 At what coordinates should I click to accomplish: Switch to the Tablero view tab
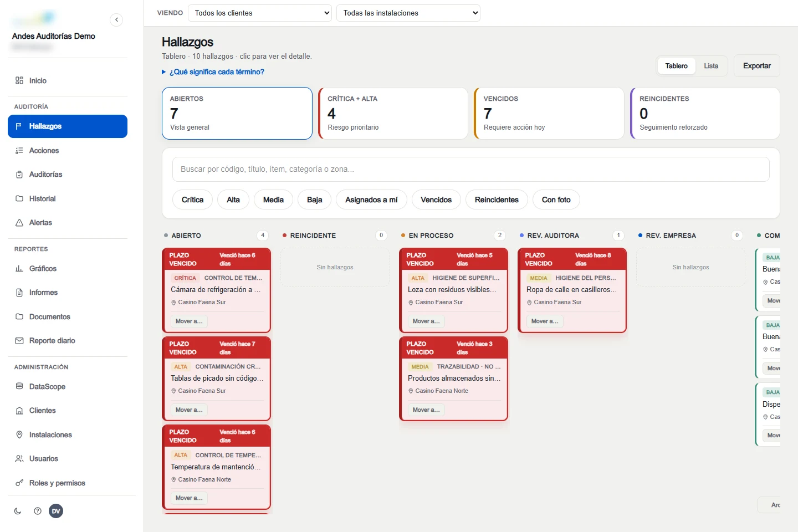(x=676, y=66)
